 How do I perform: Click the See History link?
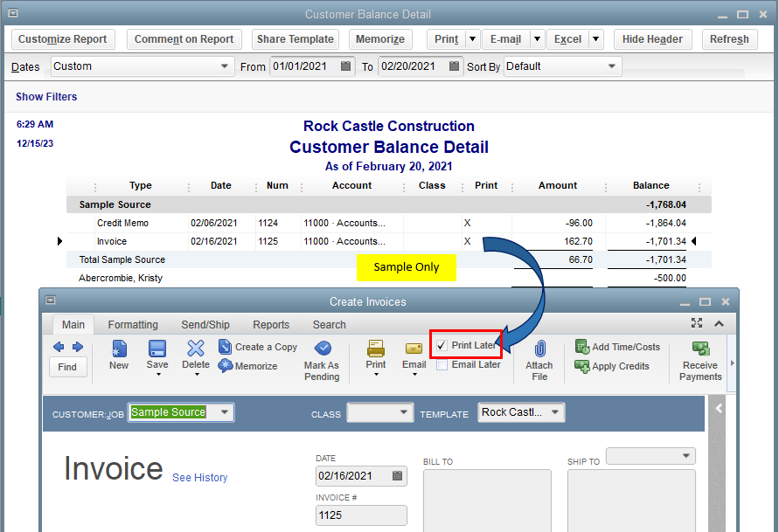coord(199,478)
